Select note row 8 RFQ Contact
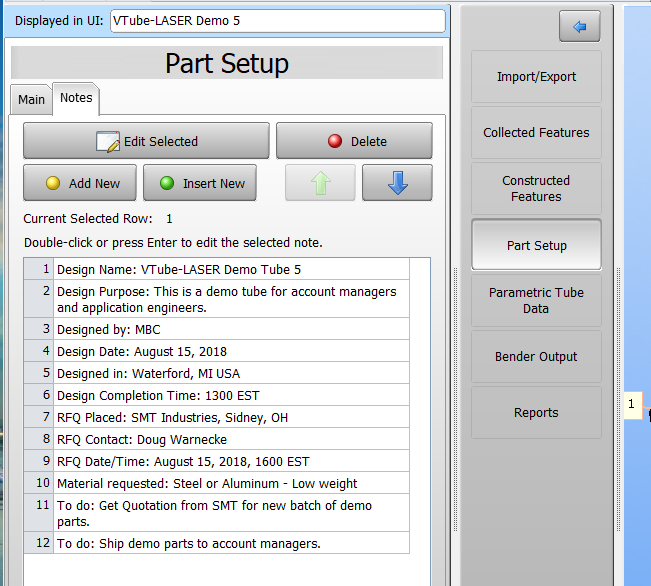 click(230, 439)
